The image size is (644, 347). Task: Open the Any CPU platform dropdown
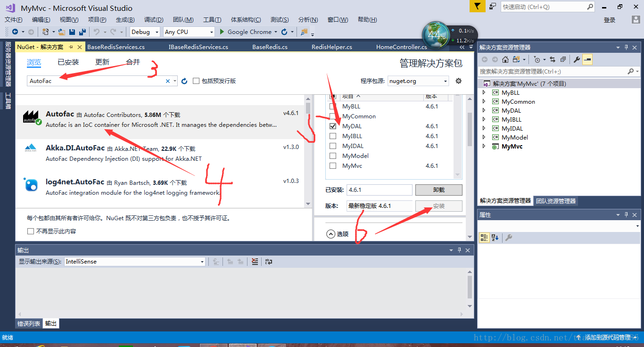click(189, 32)
